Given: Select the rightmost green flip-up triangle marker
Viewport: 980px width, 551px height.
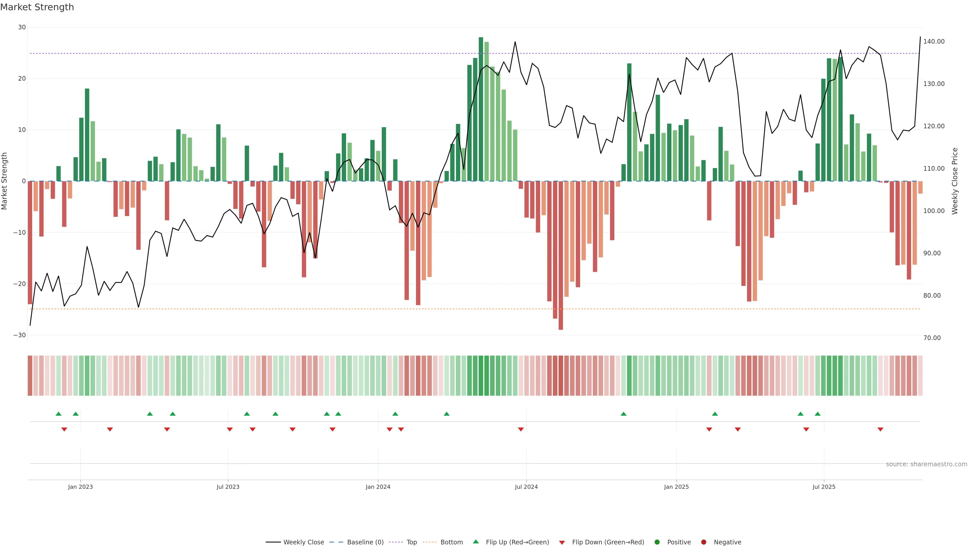Looking at the screenshot, I should (x=817, y=414).
